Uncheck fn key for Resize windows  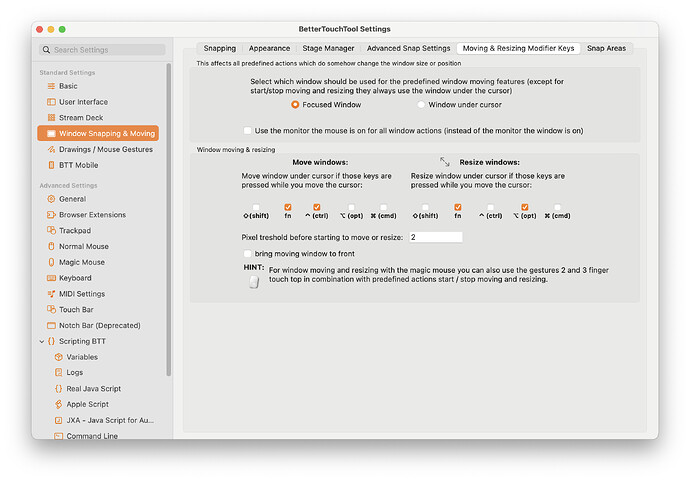[458, 207]
